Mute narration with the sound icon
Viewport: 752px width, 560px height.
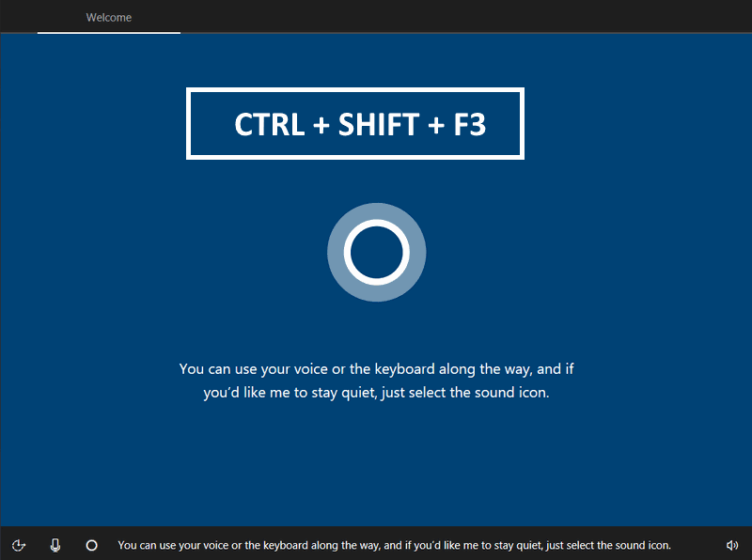[732, 545]
